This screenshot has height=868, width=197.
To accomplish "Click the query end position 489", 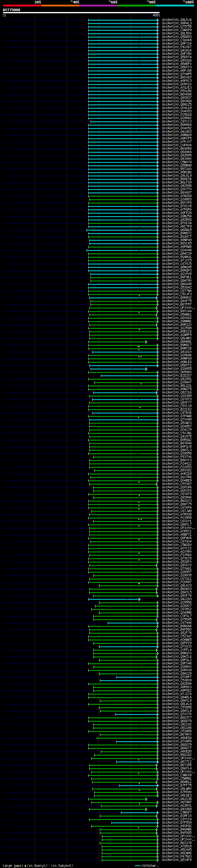I will [x=155, y=15].
